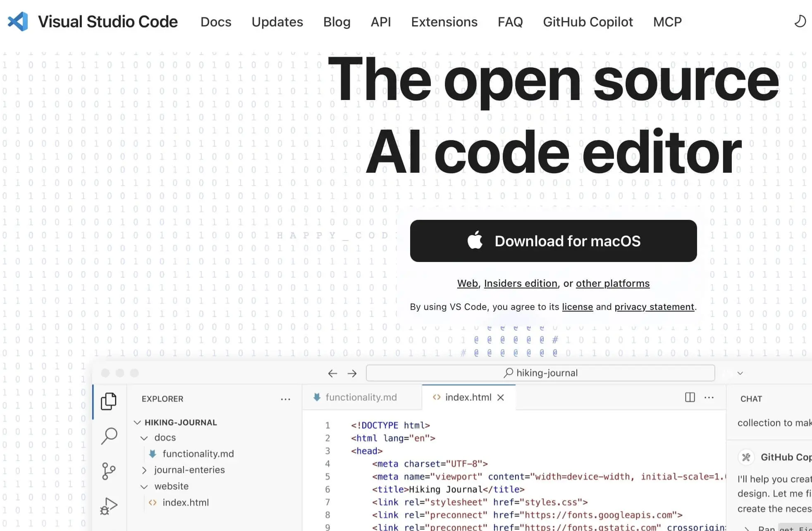Viewport: 812px width, 531px height.
Task: Click the hiking-journal search bar
Action: [540, 373]
